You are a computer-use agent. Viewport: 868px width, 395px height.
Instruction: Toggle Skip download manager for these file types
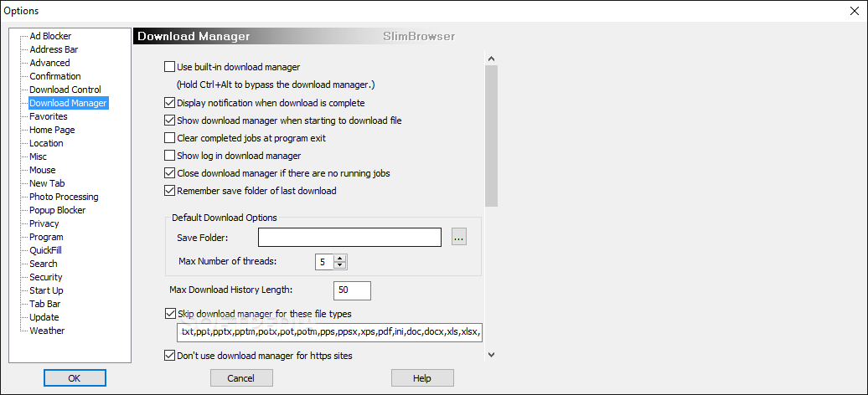[x=170, y=314]
